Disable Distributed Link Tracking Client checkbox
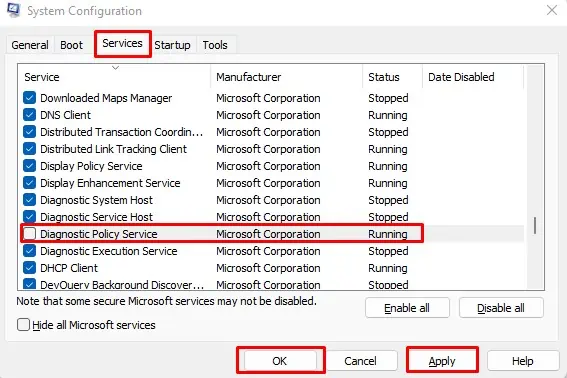This screenshot has height=378, width=567. 29,149
